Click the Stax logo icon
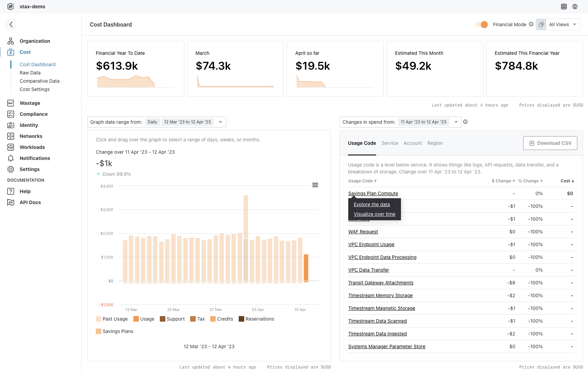588x373 pixels. click(11, 7)
